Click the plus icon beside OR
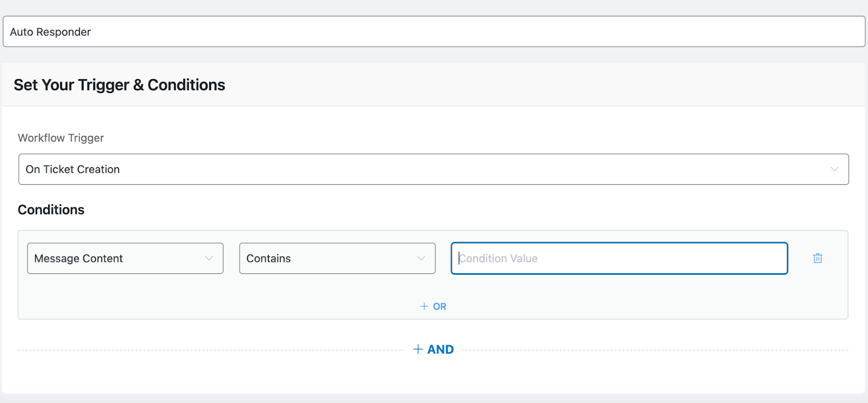Viewport: 868px width, 403px height. click(424, 306)
